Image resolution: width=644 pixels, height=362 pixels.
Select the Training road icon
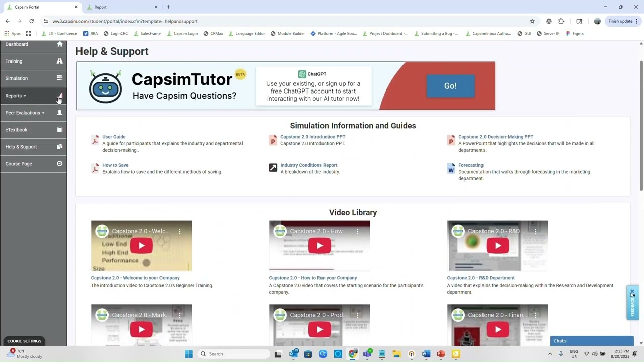point(60,61)
